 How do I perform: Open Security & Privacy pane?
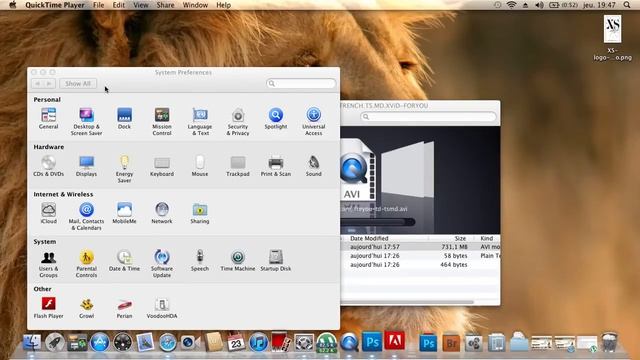pyautogui.click(x=238, y=121)
